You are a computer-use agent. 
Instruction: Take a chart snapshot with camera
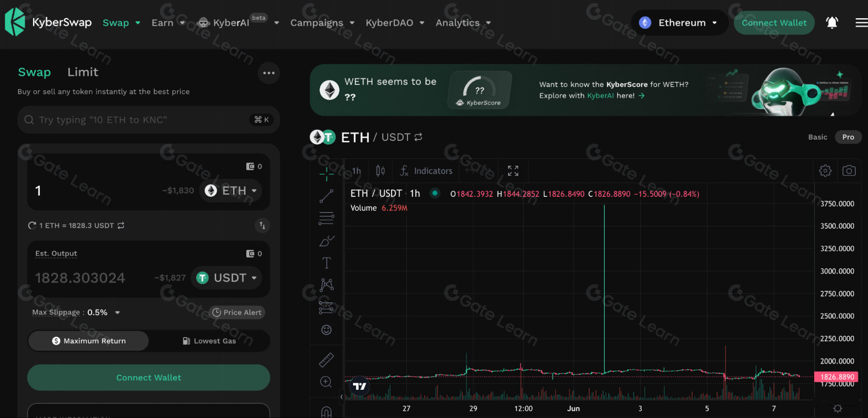point(849,171)
